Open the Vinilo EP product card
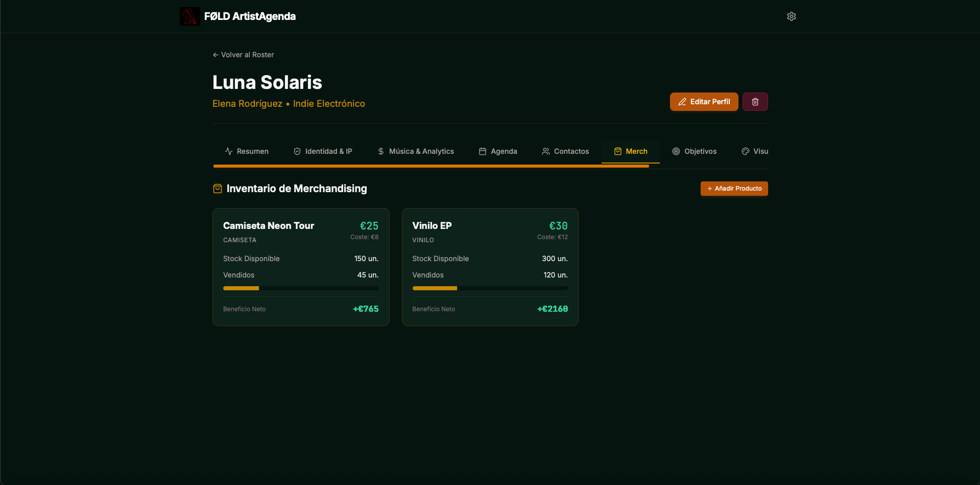Image resolution: width=980 pixels, height=485 pixels. 490,267
